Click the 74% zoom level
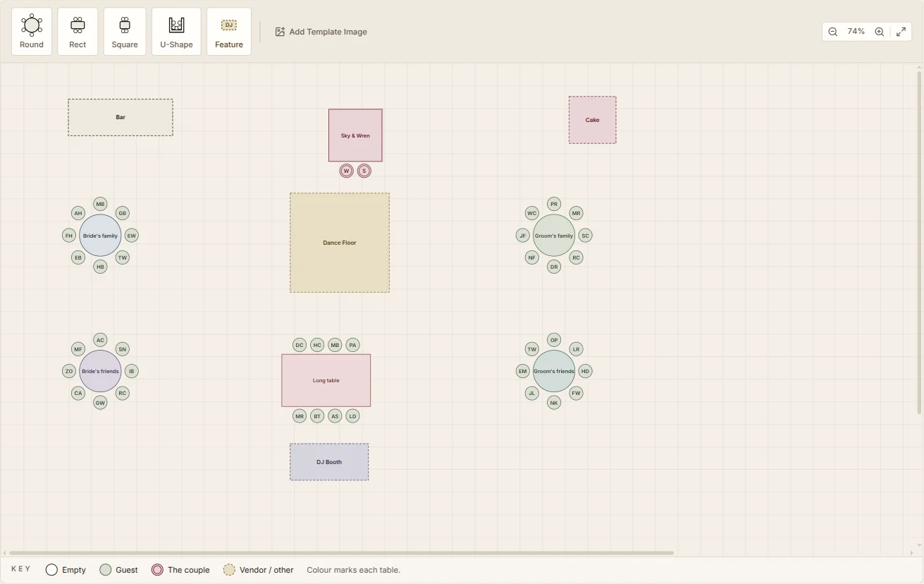 click(856, 32)
